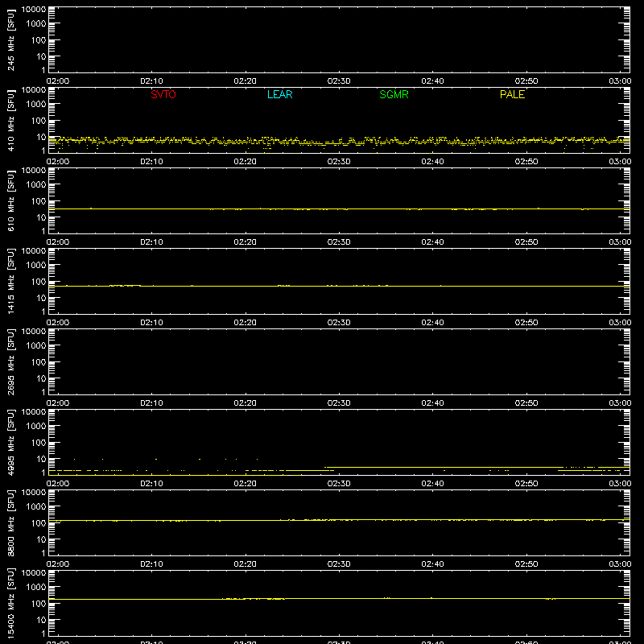This screenshot has width=644, height=644.
Task: Select the 15400 MHz [SFU] axis label
Action: pos(10,603)
